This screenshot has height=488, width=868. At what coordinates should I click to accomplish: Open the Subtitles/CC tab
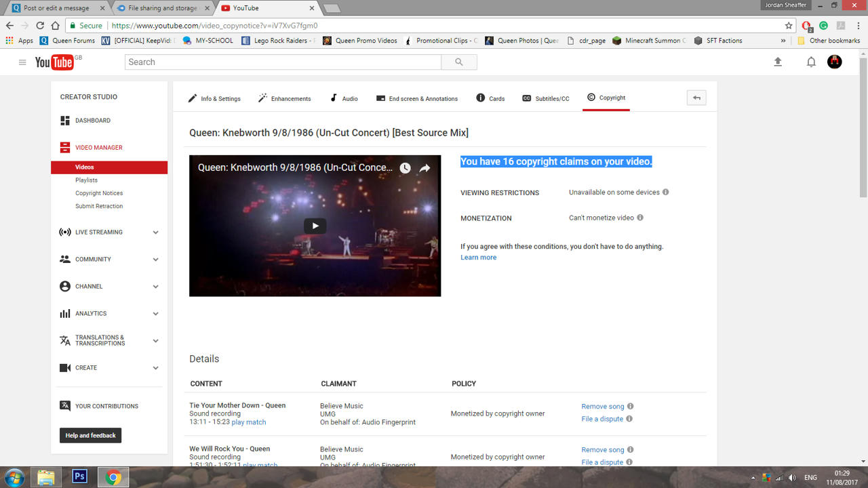(x=546, y=98)
